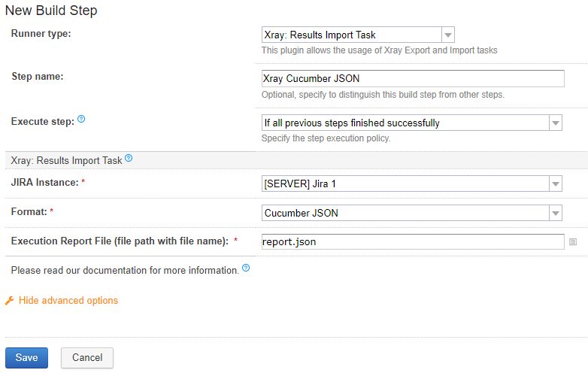Click the Execution Report File input field
The image size is (588, 376).
413,242
